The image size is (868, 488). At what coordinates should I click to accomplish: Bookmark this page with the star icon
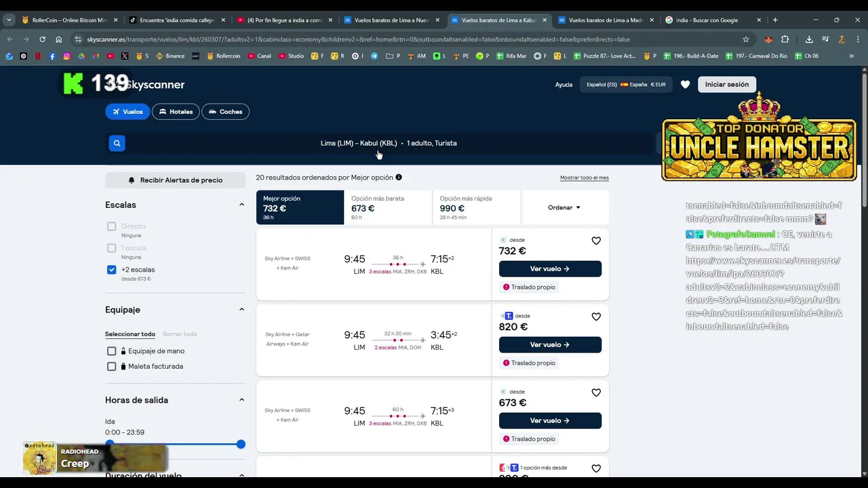[x=746, y=39]
